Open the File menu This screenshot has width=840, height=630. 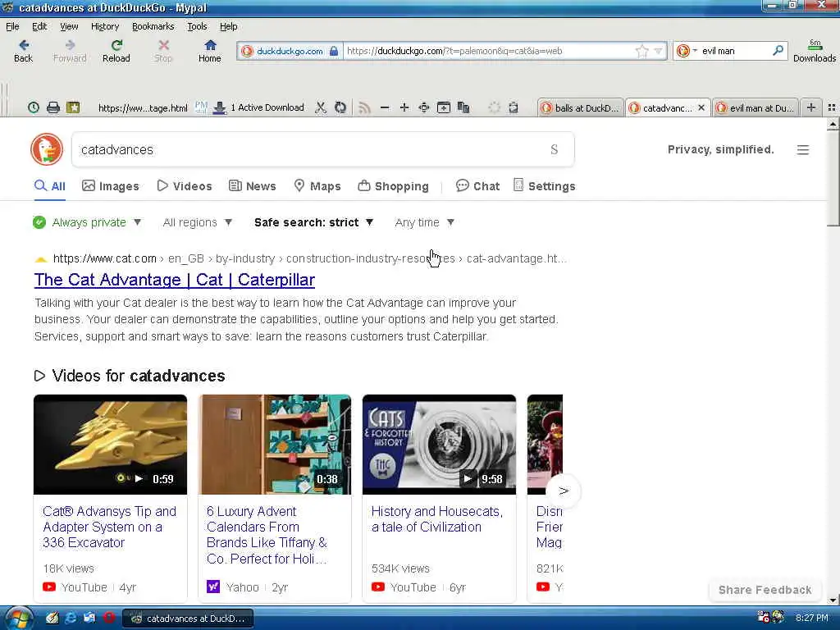[x=12, y=26]
